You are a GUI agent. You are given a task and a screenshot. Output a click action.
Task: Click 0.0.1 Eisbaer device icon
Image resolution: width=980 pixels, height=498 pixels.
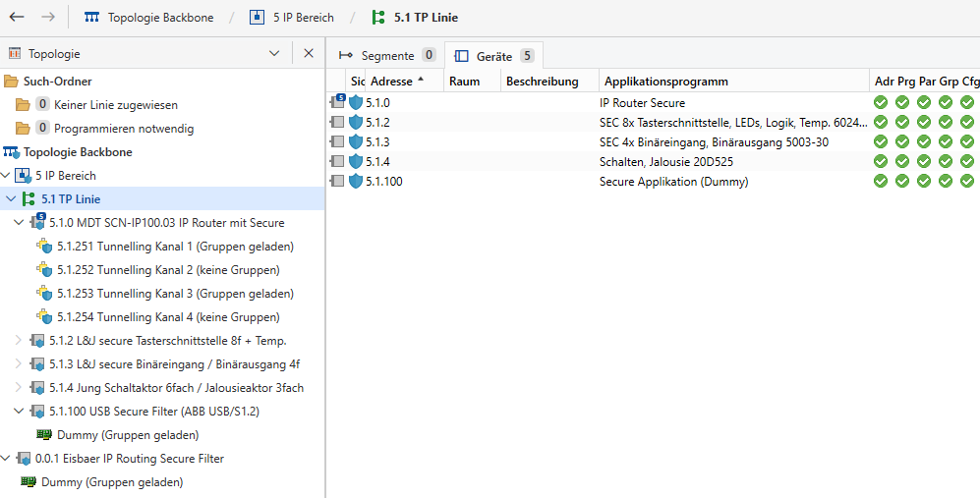24,459
